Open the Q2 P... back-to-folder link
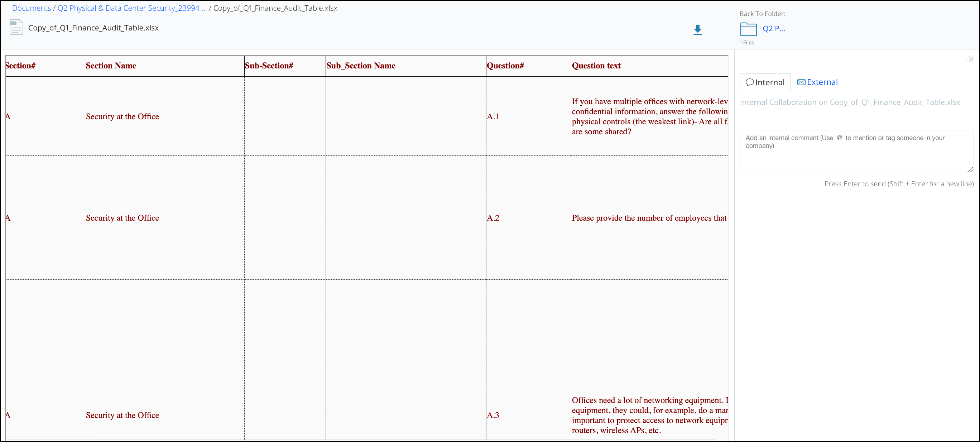This screenshot has width=980, height=442. [774, 29]
